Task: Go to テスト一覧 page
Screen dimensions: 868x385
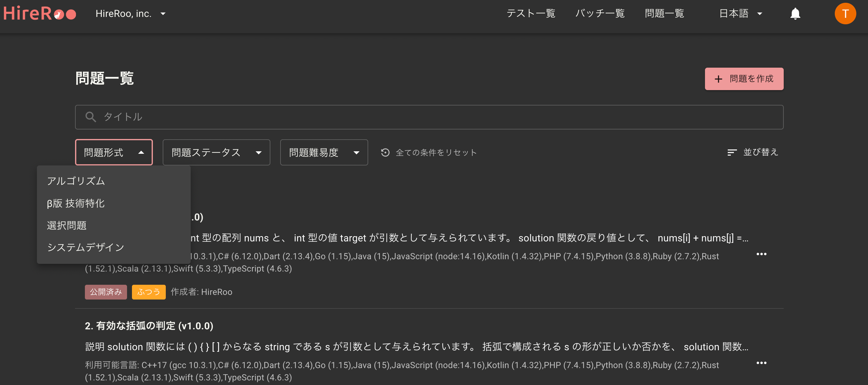Action: point(531,14)
